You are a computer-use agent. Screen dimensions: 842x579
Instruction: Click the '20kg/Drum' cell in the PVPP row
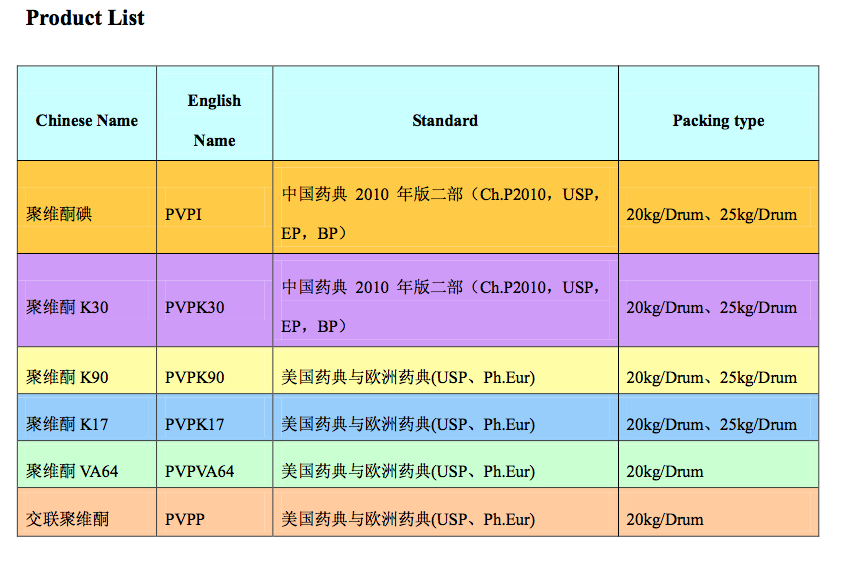point(718,512)
